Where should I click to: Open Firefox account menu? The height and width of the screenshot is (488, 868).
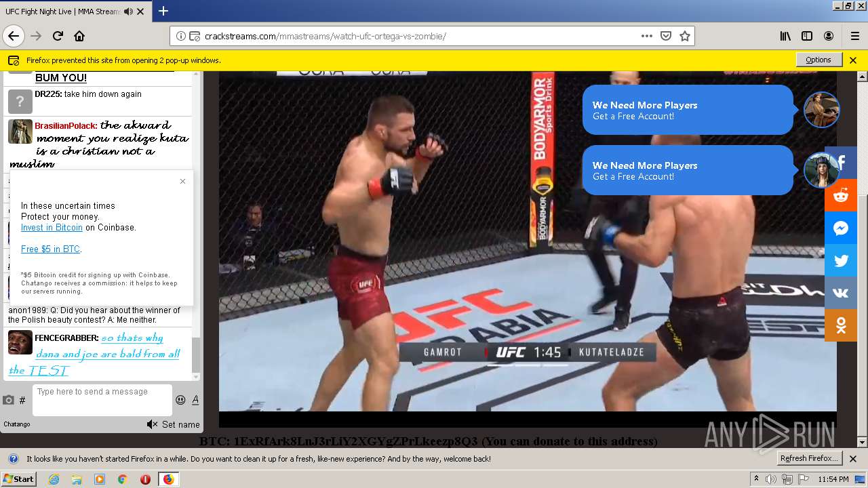tap(829, 36)
